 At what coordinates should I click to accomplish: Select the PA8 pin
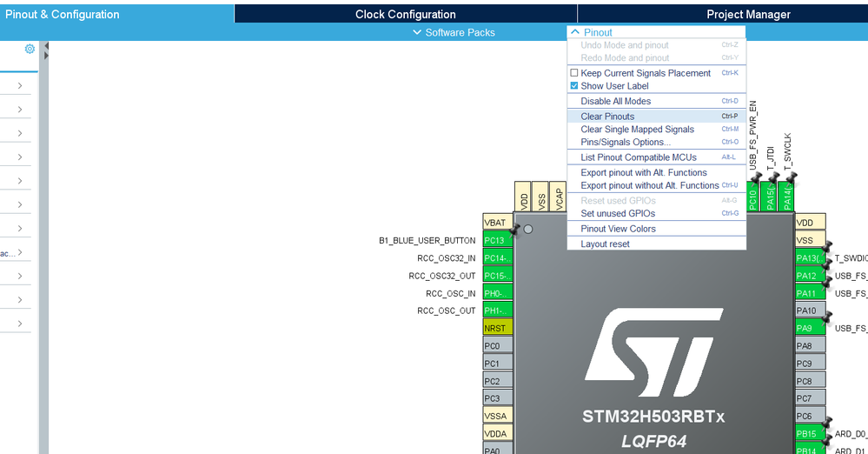(811, 346)
